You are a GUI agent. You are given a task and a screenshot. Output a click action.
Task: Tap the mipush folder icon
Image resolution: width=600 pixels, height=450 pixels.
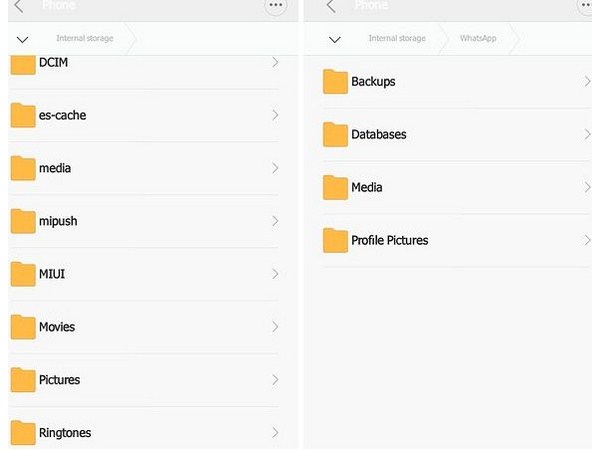coord(23,221)
